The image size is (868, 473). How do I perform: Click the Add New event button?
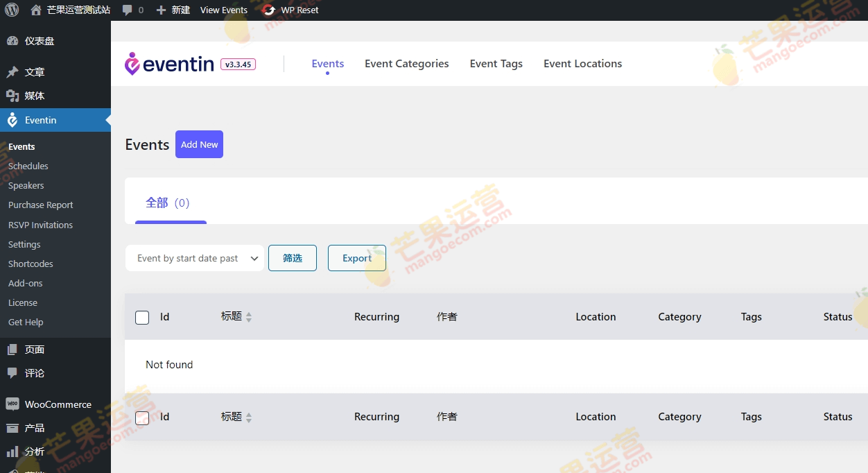[199, 144]
